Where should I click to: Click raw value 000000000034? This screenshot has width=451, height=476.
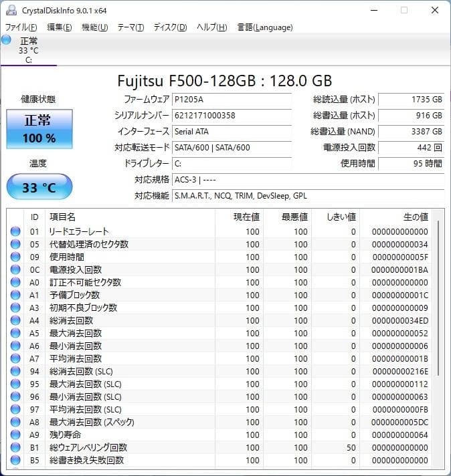400,244
